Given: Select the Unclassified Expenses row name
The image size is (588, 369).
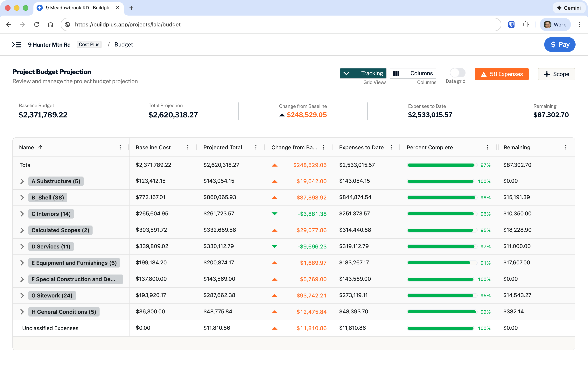Looking at the screenshot, I should coord(50,328).
